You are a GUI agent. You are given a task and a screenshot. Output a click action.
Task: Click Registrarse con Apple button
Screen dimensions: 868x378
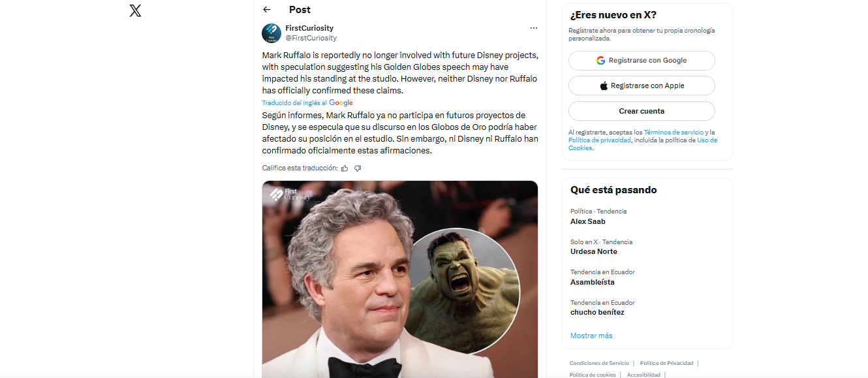pos(642,86)
